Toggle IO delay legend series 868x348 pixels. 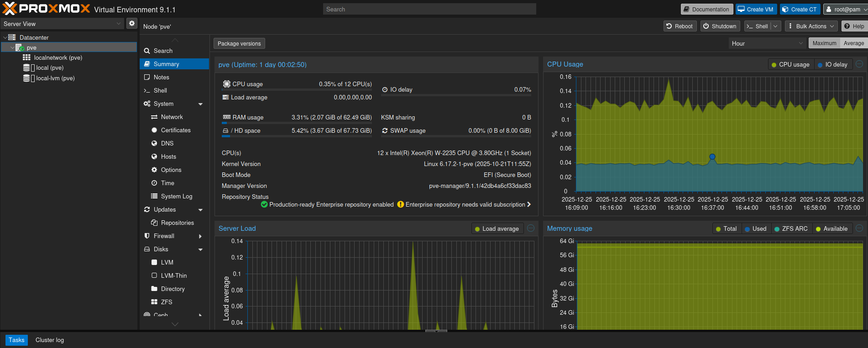832,64
